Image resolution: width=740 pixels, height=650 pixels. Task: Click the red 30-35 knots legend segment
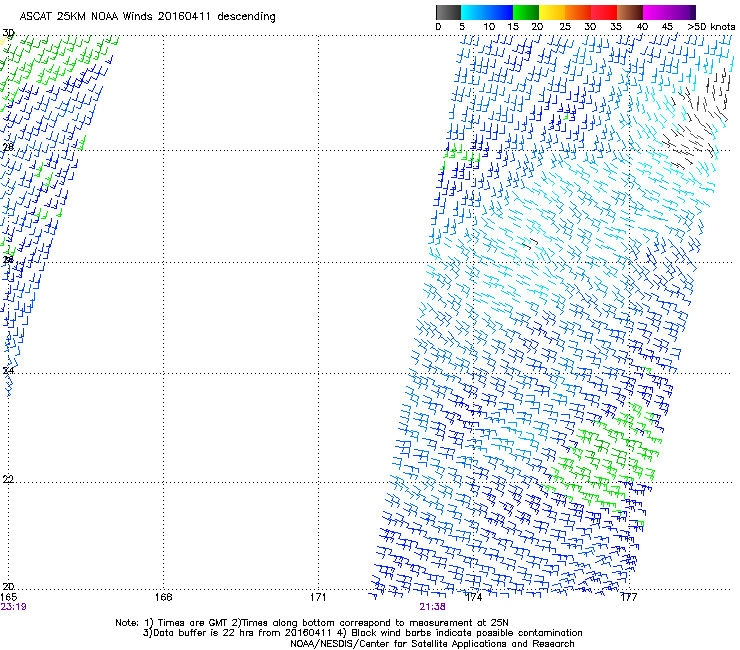(604, 12)
